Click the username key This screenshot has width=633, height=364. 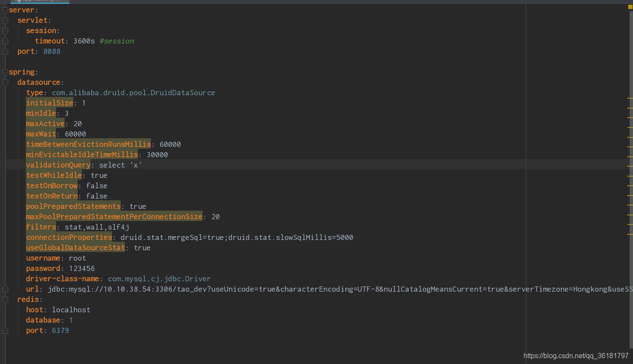click(x=43, y=258)
